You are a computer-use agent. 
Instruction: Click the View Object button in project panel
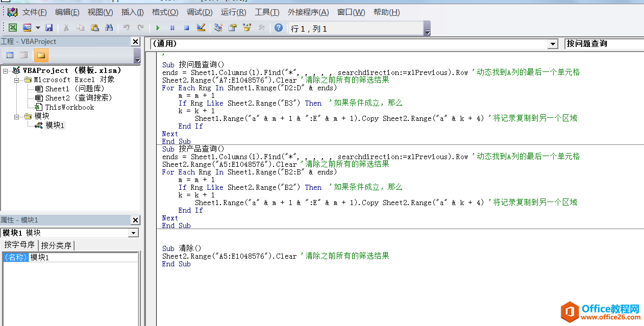[23, 55]
